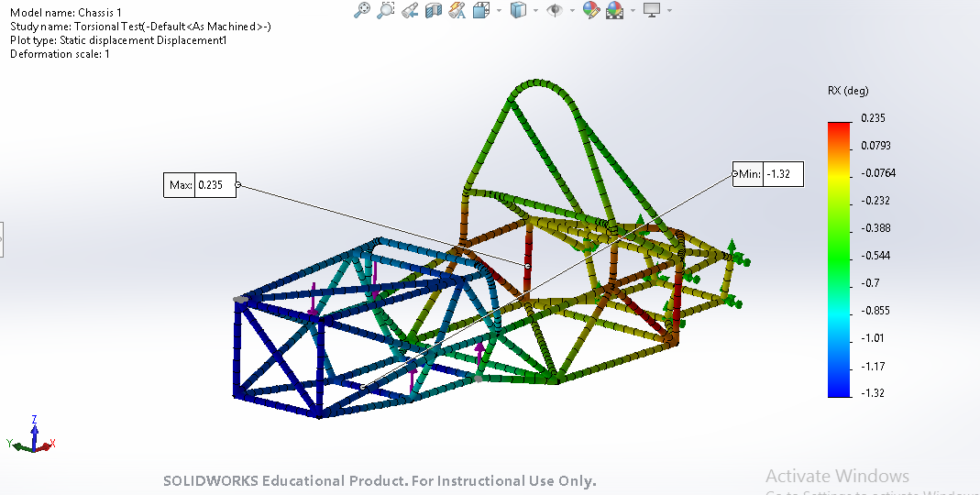The width and height of the screenshot is (980, 495).
Task: Click legend value -1.01
Action: 873,338
